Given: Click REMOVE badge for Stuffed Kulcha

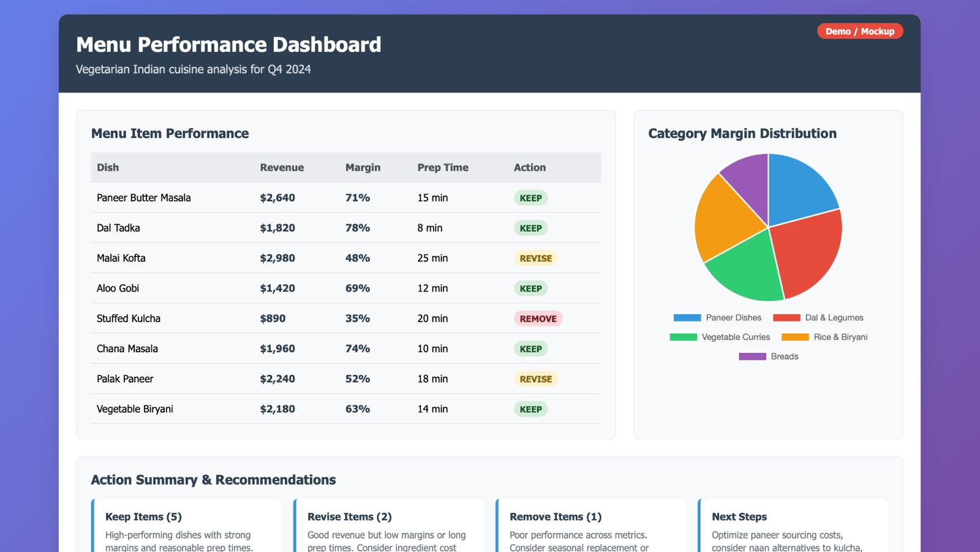Looking at the screenshot, I should [x=538, y=319].
